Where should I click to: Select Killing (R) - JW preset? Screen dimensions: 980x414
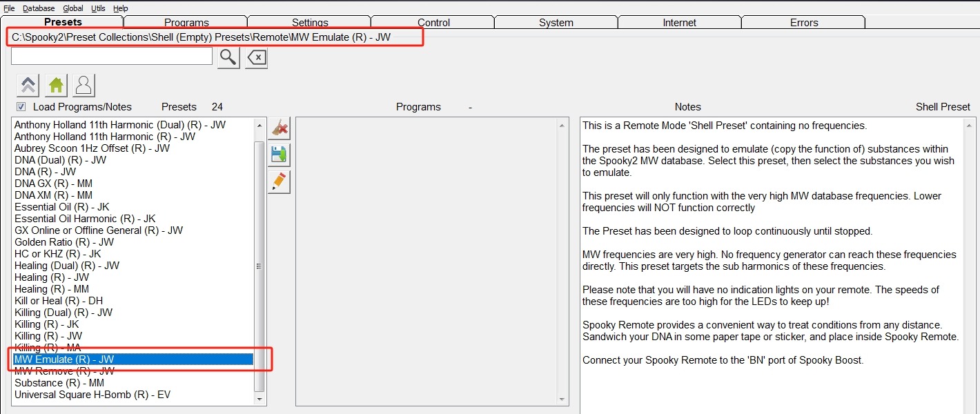[48, 336]
